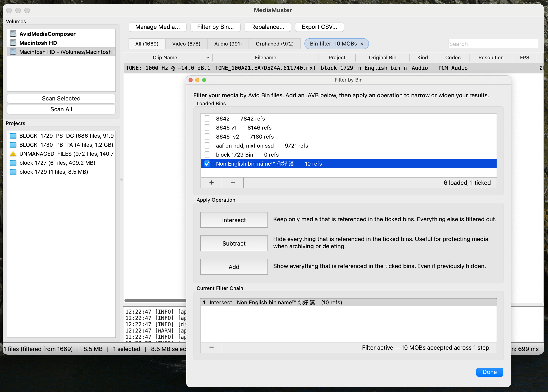Image resolution: width=548 pixels, height=392 pixels.
Task: Click the block 1729 project folder icon
Action: (x=13, y=172)
